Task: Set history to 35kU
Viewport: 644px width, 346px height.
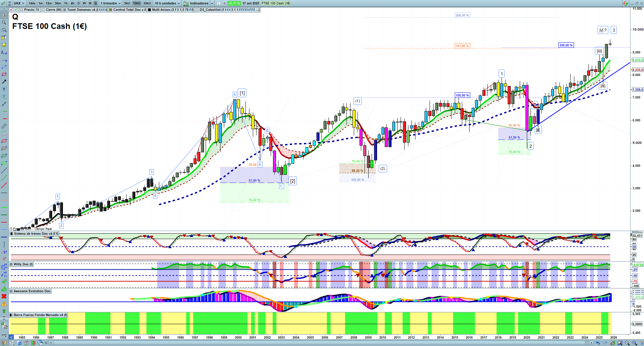Action: tap(147, 3)
